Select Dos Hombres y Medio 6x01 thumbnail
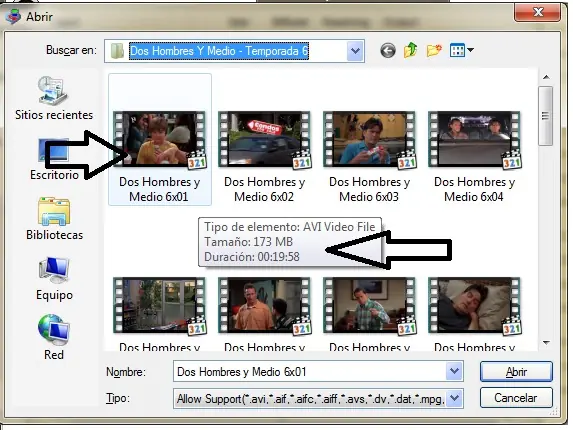The width and height of the screenshot is (573, 430). click(x=159, y=140)
